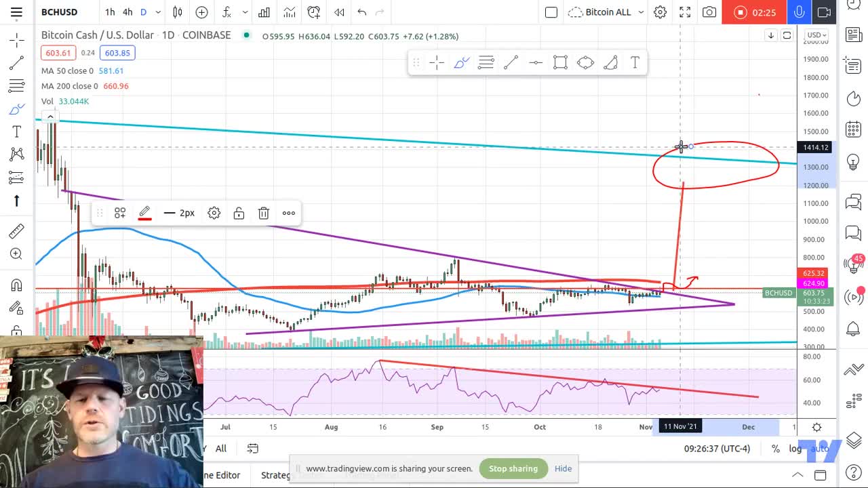
Task: Toggle the video camera for recording
Action: [824, 12]
